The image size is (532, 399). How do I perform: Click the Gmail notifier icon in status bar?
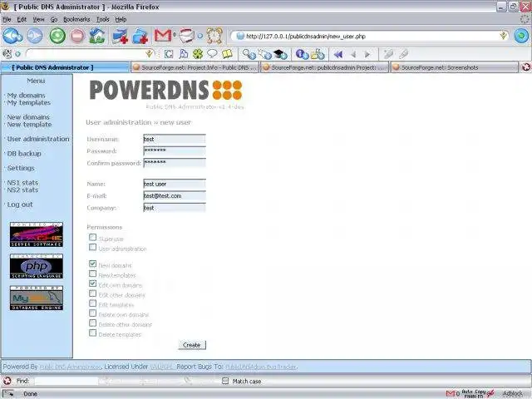click(451, 393)
